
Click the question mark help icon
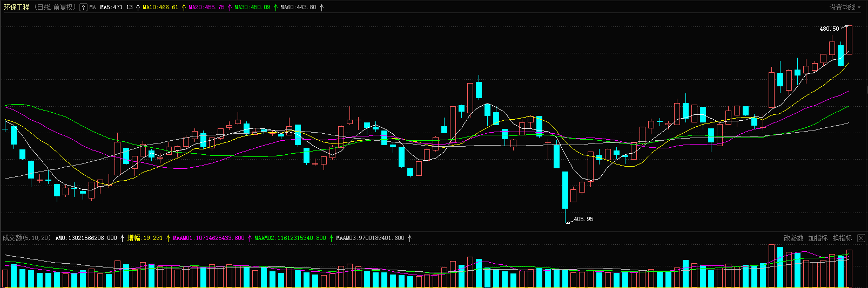click(83, 8)
